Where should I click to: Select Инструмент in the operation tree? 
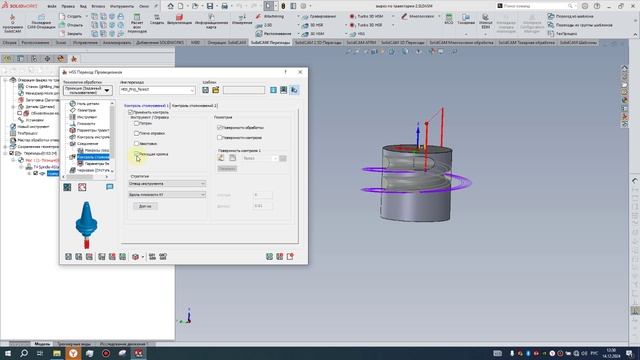[x=87, y=117]
